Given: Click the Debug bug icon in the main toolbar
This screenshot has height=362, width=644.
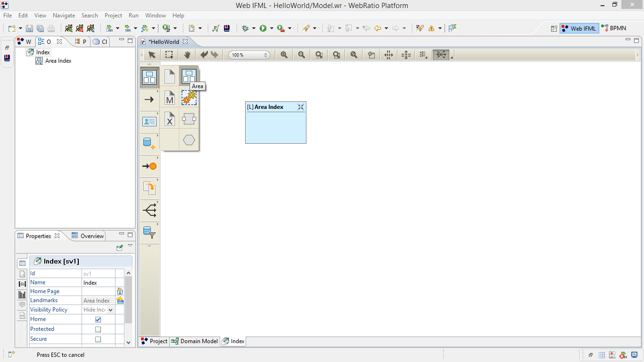Looking at the screenshot, I should pyautogui.click(x=245, y=28).
